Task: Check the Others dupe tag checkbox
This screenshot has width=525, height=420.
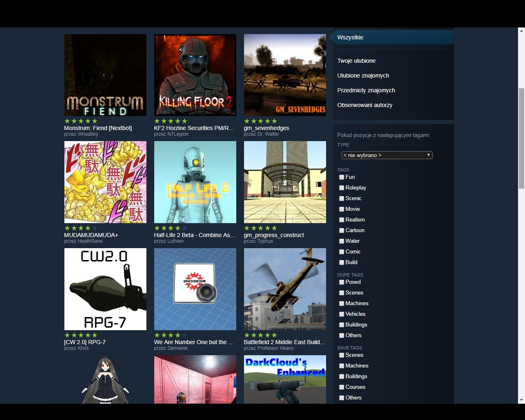Action: pyautogui.click(x=342, y=336)
